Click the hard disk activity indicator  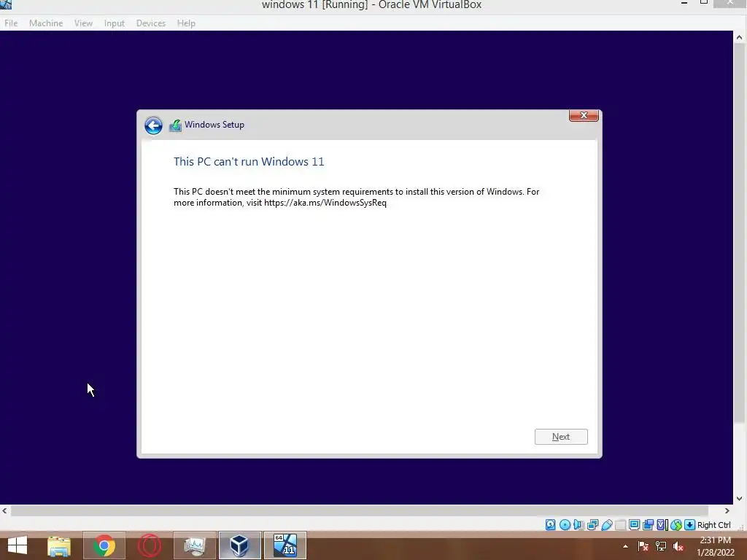click(550, 525)
